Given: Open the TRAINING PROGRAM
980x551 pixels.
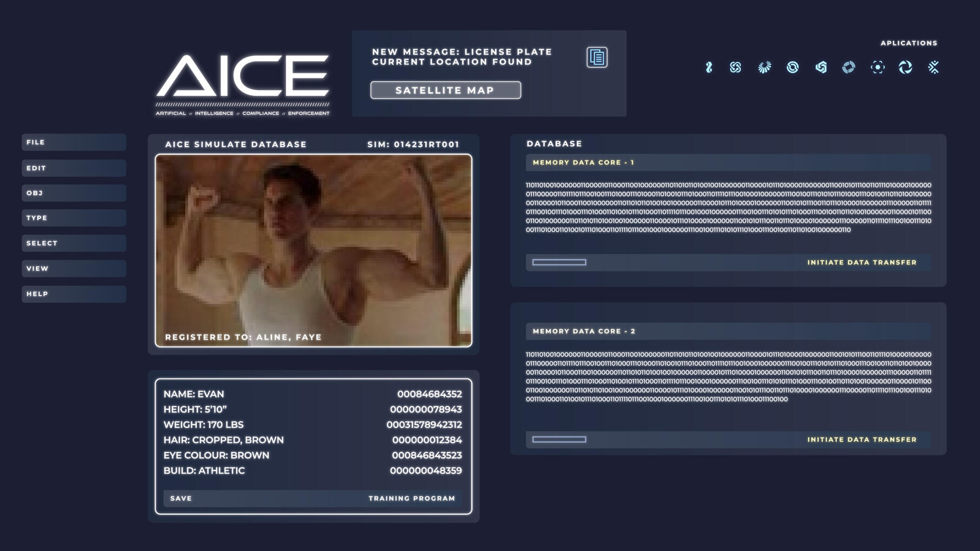Looking at the screenshot, I should click(411, 498).
